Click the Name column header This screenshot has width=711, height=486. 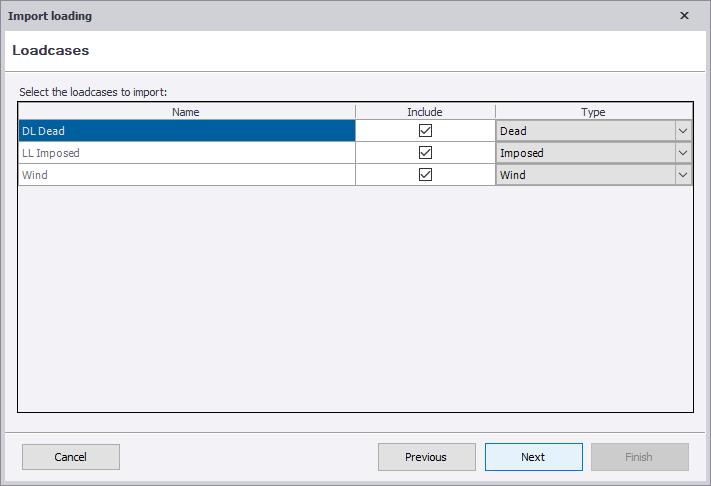(x=186, y=112)
